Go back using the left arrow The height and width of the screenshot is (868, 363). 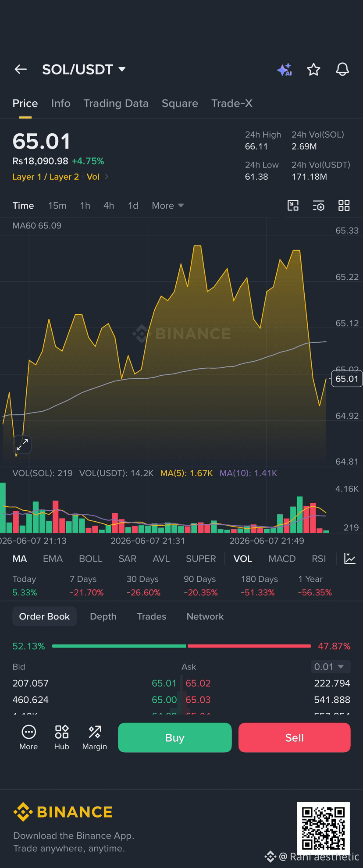point(21,69)
